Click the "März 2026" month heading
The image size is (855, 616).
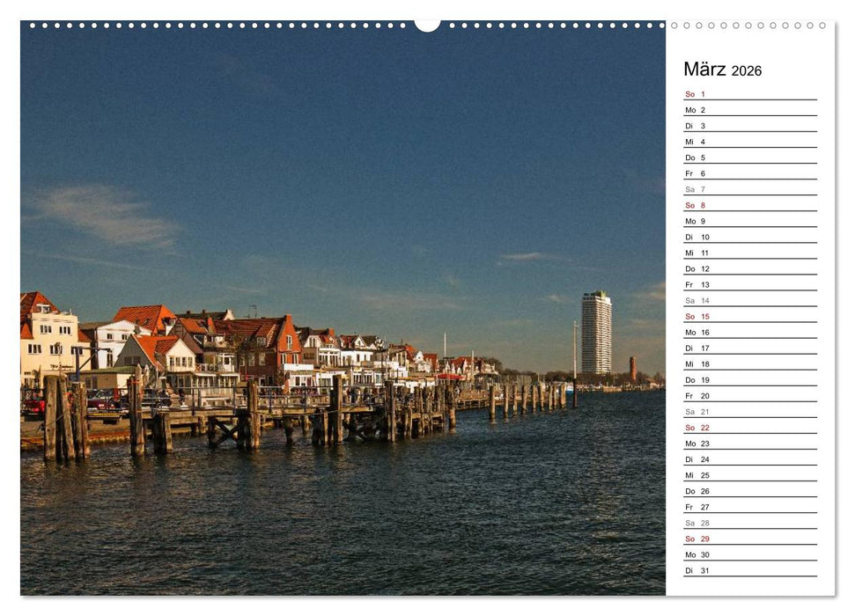click(x=718, y=69)
